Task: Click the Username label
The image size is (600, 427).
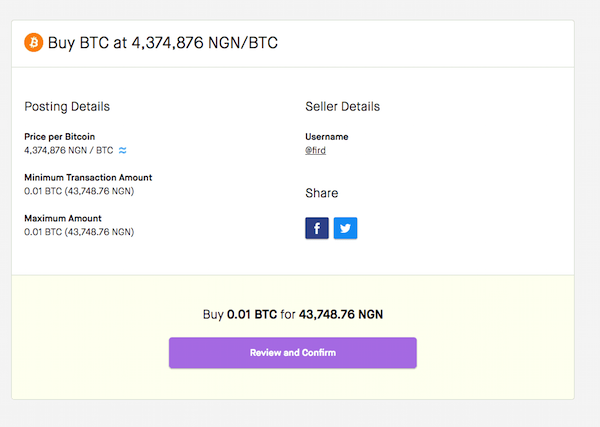Action: pos(327,137)
